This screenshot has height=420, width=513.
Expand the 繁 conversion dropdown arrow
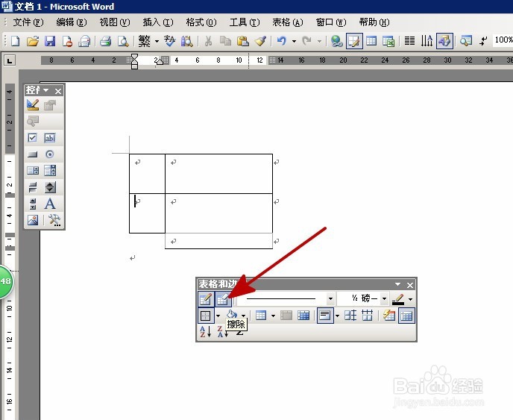tap(157, 41)
